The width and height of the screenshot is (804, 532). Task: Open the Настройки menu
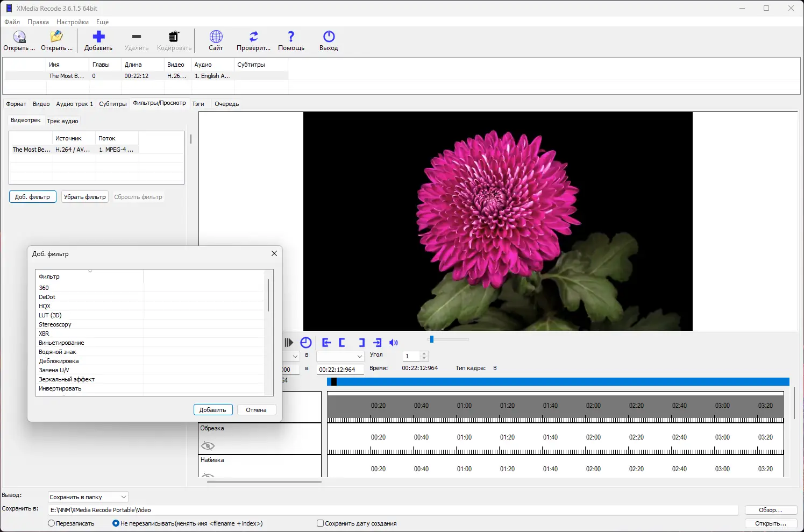click(73, 22)
